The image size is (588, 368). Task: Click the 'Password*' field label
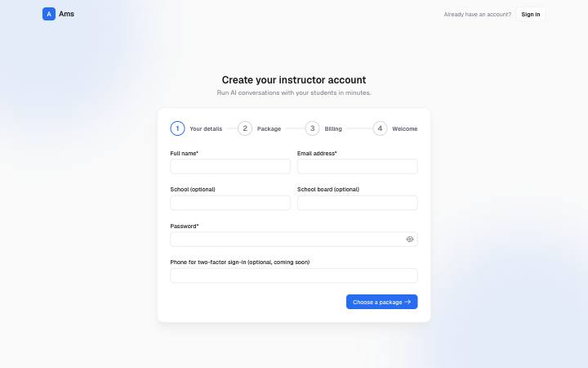click(184, 226)
